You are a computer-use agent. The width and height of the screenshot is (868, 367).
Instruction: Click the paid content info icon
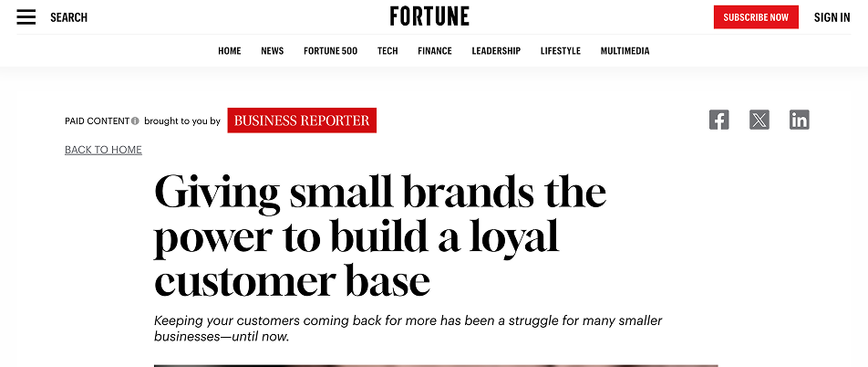tap(135, 121)
